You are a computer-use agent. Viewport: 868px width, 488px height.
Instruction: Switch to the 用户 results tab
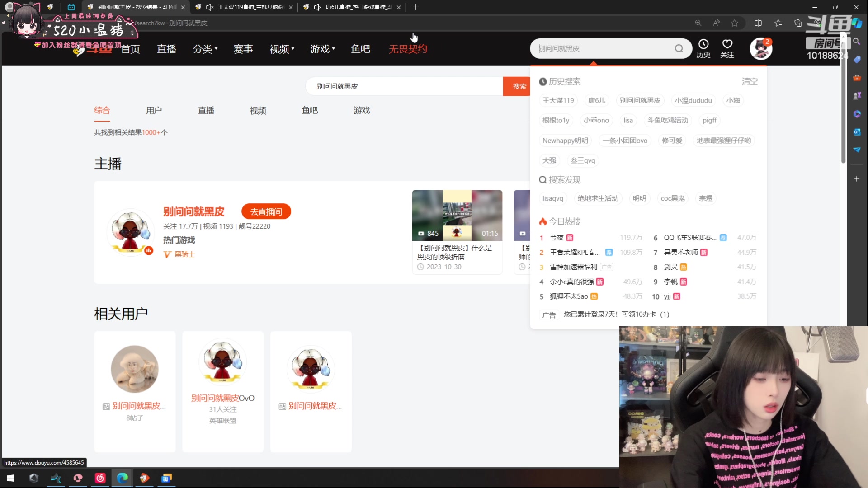pos(154,110)
